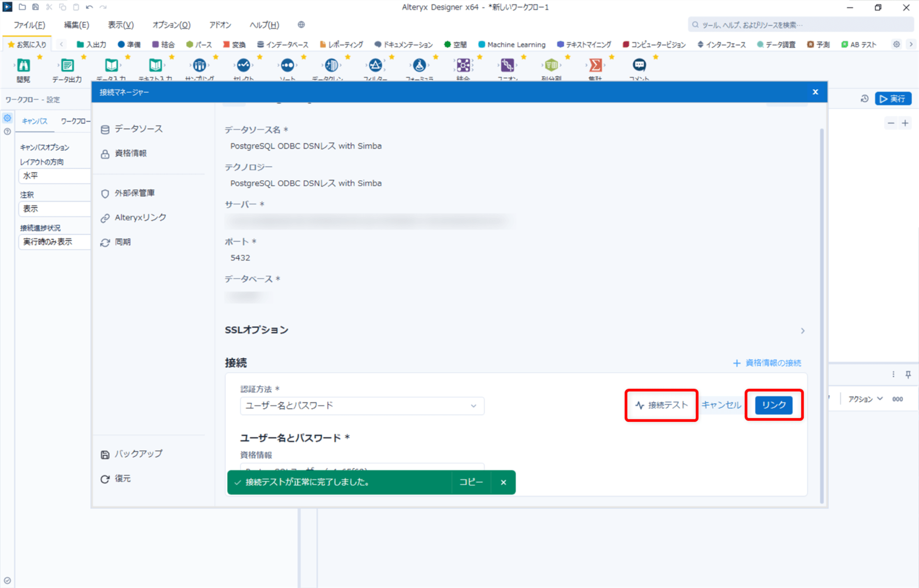The height and width of the screenshot is (588, 919).
Task: Switch to the お気に入り palette tab
Action: (27, 45)
